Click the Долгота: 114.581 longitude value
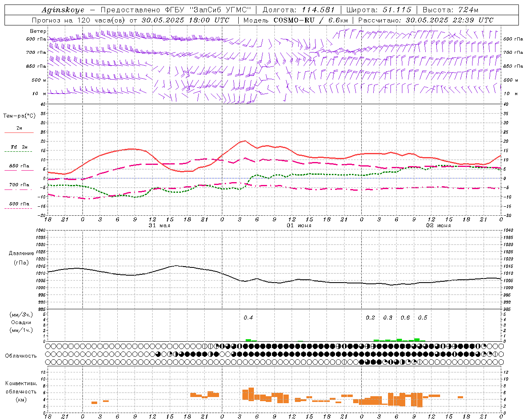The image size is (525, 420). pyautogui.click(x=299, y=10)
